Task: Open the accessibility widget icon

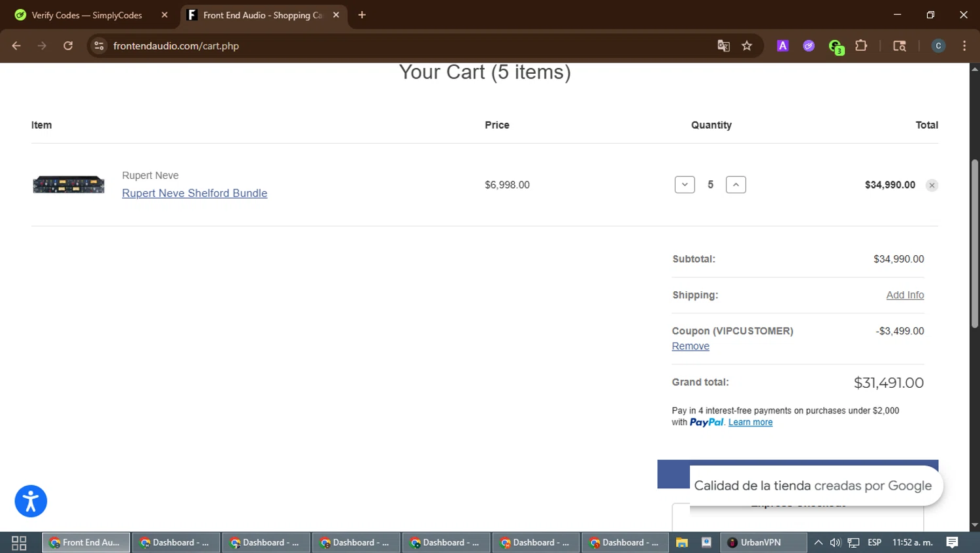Action: (x=31, y=501)
